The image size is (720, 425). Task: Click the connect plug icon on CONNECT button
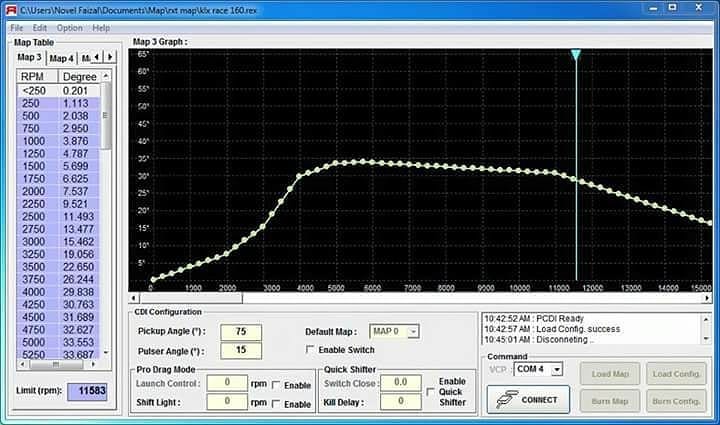point(506,399)
